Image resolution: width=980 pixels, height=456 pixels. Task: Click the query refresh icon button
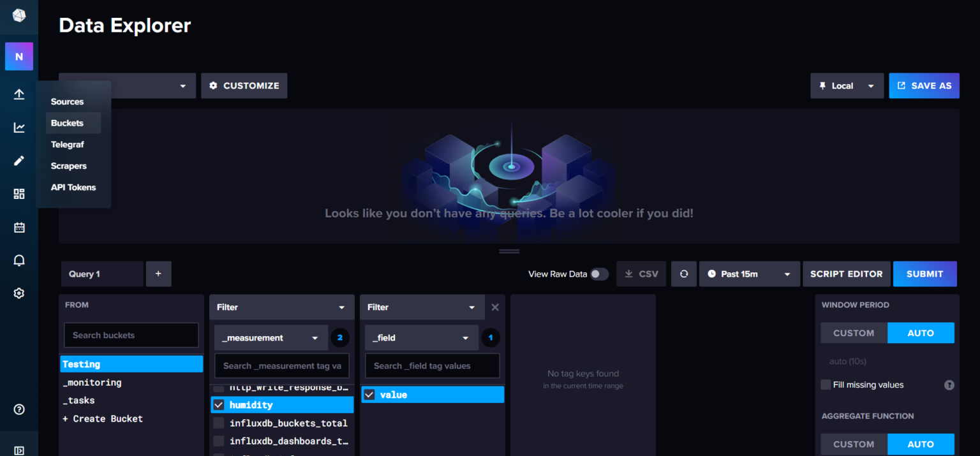684,274
